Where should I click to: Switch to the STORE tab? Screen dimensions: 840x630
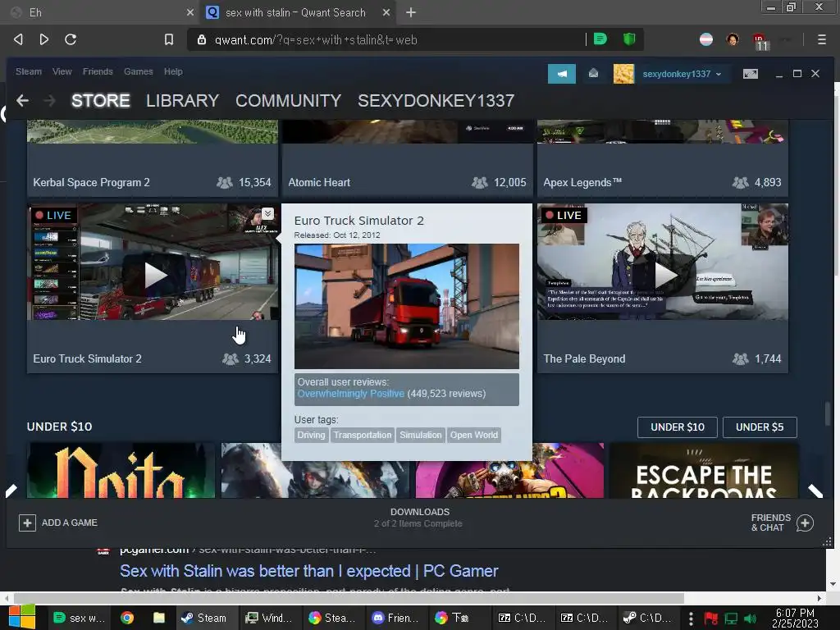[101, 100]
